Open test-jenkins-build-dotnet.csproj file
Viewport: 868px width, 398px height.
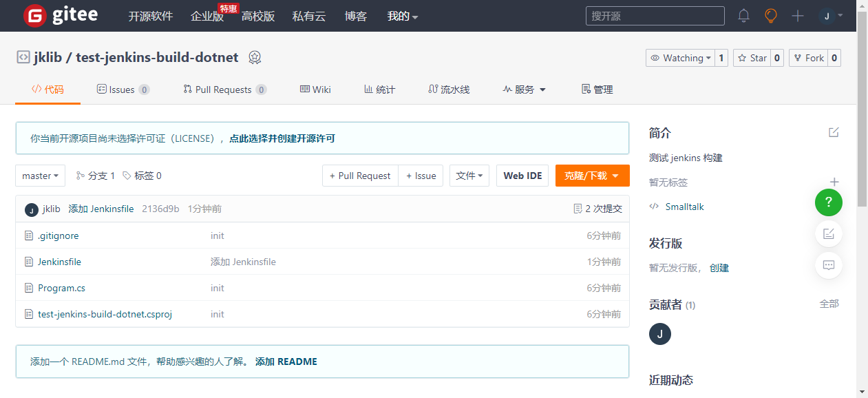(x=105, y=314)
